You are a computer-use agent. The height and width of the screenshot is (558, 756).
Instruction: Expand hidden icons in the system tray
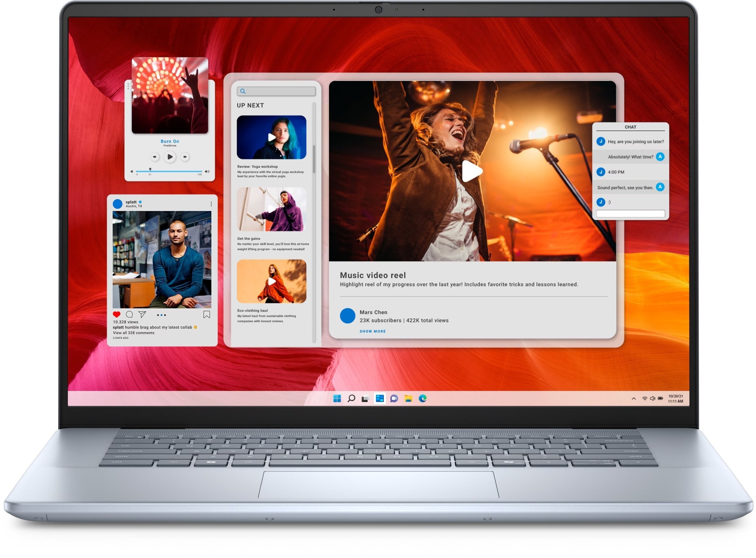click(x=633, y=399)
